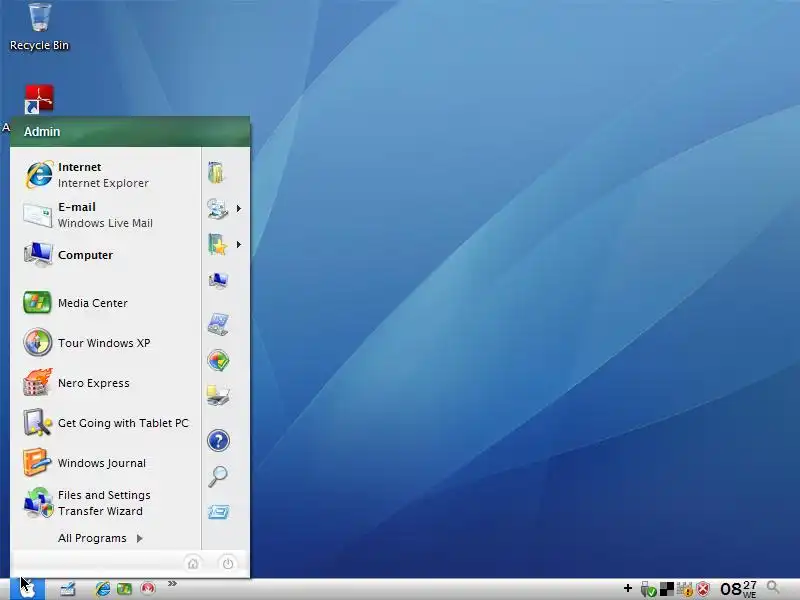
Task: Click the green quick launch icon
Action: [x=124, y=589]
